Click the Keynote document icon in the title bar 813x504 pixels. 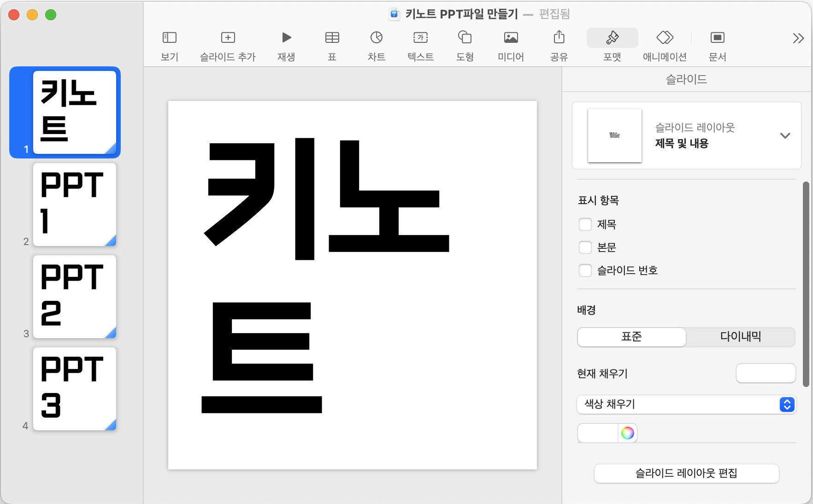coord(394,14)
